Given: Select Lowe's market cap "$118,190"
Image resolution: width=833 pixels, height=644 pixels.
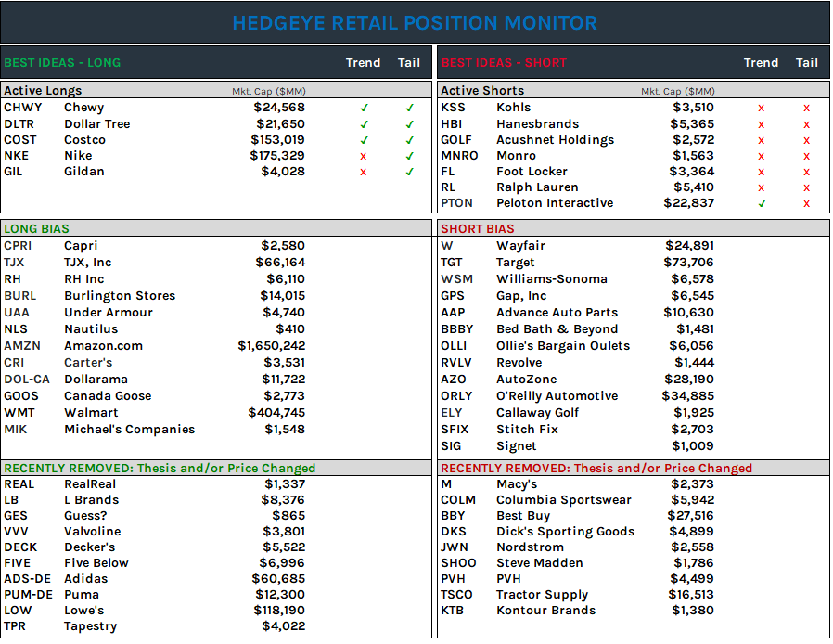Looking at the screenshot, I should [x=280, y=611].
